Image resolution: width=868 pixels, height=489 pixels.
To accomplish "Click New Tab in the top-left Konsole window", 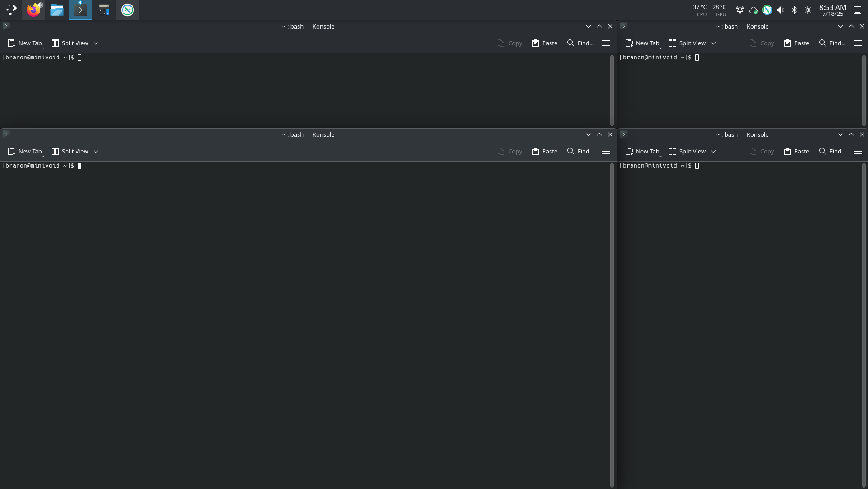I will tap(25, 43).
